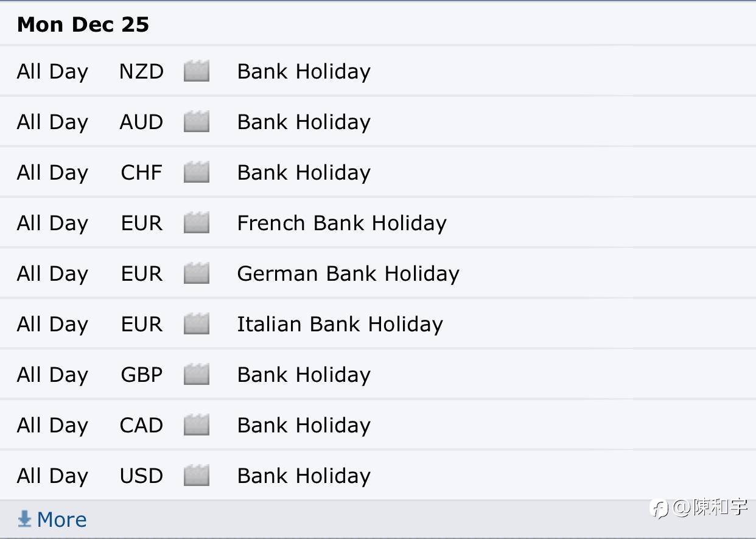The height and width of the screenshot is (539, 756).
Task: Click the NZD currency label
Action: tap(141, 71)
